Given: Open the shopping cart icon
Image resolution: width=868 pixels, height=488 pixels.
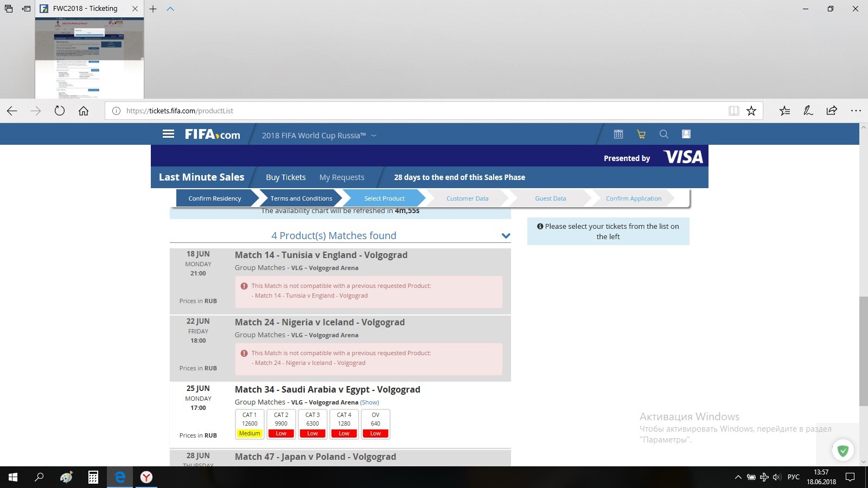Looking at the screenshot, I should (x=641, y=134).
